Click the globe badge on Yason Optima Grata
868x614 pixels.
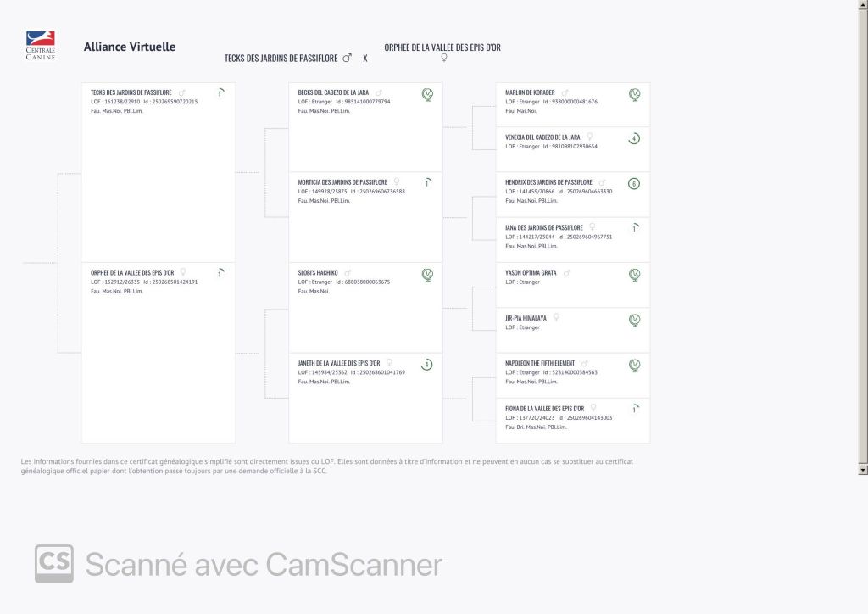[x=635, y=275]
